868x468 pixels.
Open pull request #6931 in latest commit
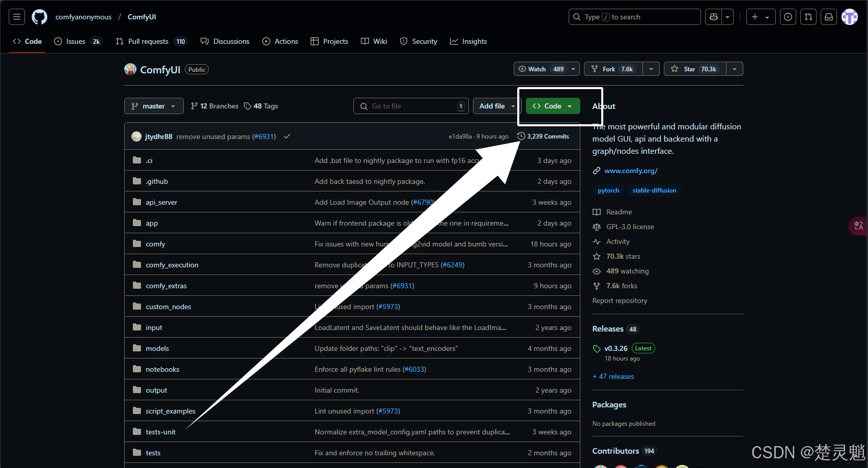(x=265, y=136)
